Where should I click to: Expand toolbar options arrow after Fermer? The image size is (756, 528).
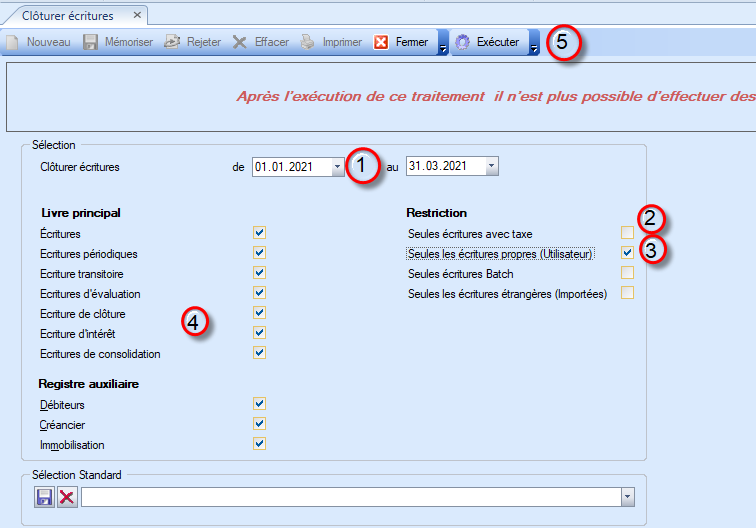pos(443,42)
